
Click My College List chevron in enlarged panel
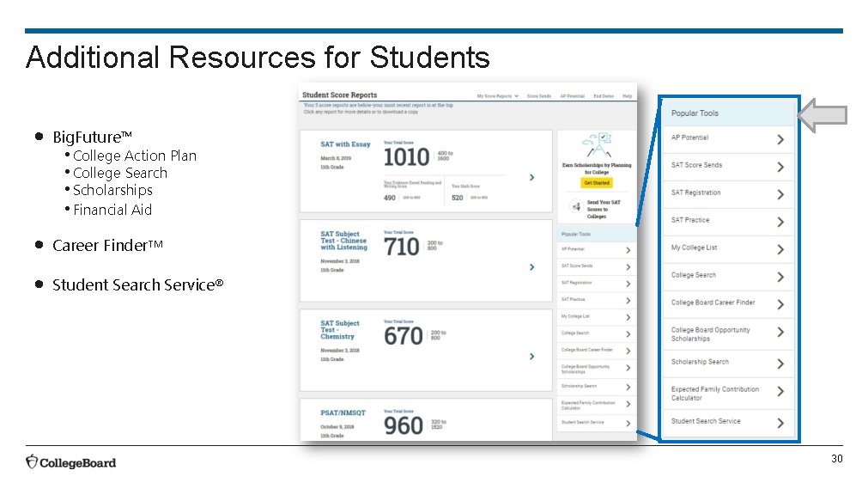click(780, 249)
